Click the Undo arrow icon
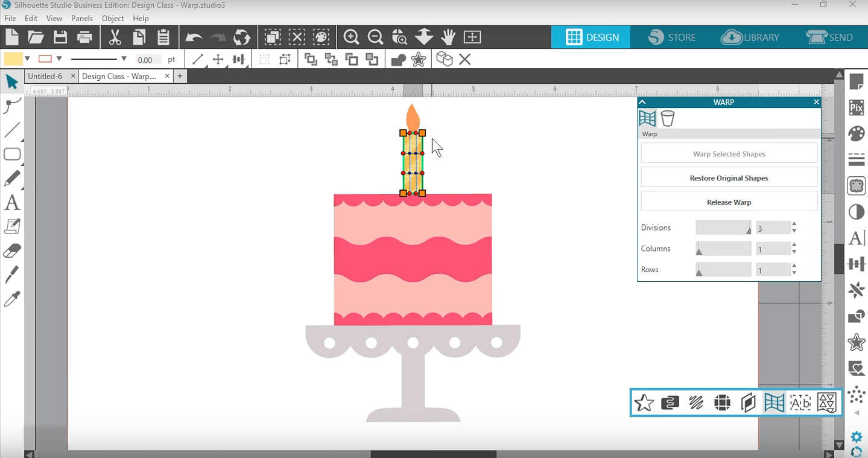 tap(194, 37)
